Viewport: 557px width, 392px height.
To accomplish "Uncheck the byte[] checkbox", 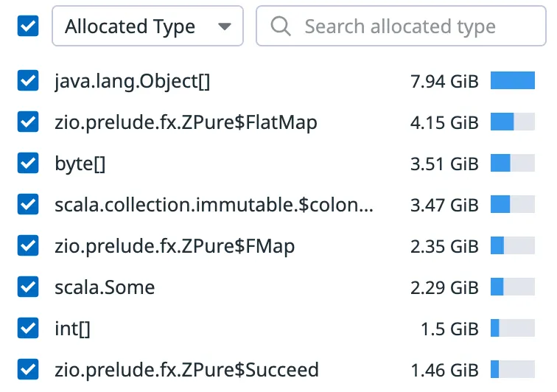I will [x=28, y=164].
